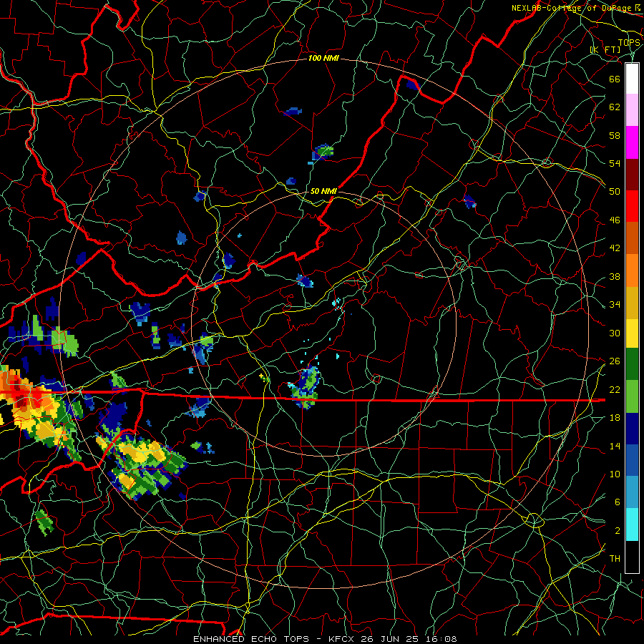
Task: Click the legend value '2'
Action: tap(617, 531)
